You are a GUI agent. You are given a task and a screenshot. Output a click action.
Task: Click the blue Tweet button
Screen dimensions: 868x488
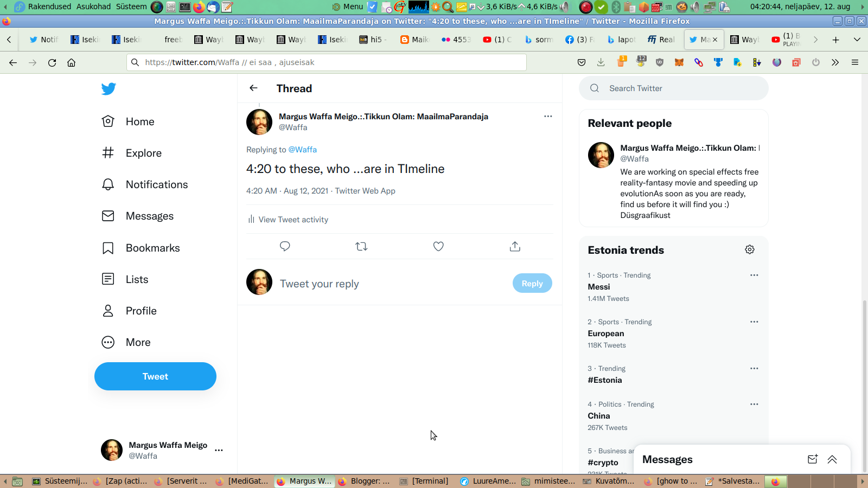(x=155, y=376)
